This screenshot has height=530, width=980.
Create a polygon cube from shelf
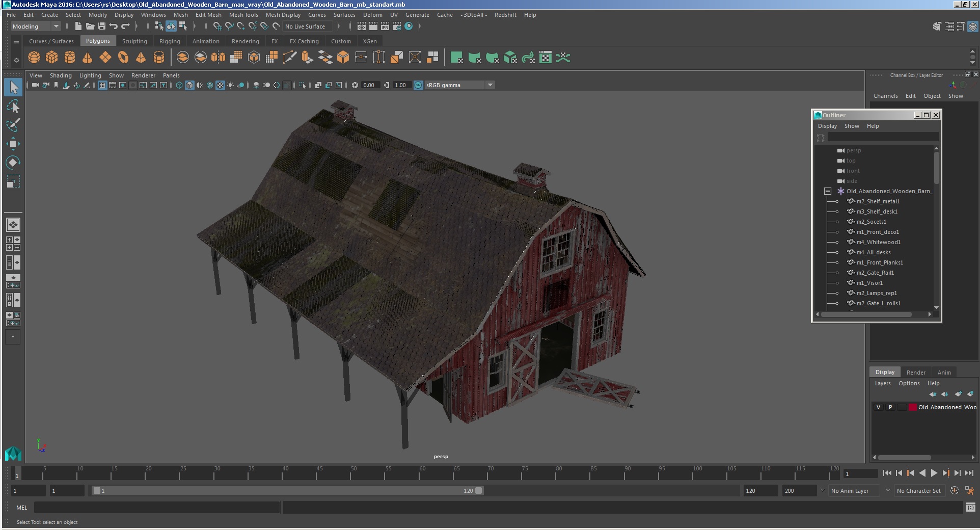click(52, 58)
